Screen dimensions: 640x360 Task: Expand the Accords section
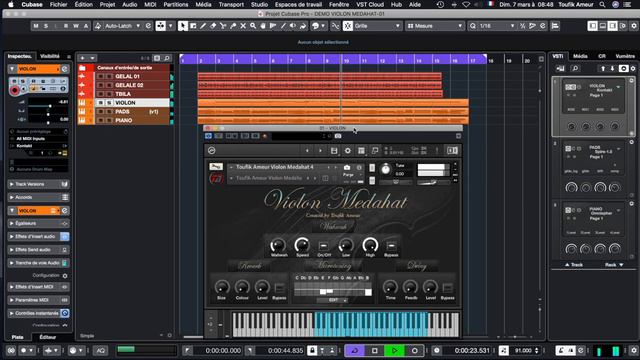click(38, 197)
